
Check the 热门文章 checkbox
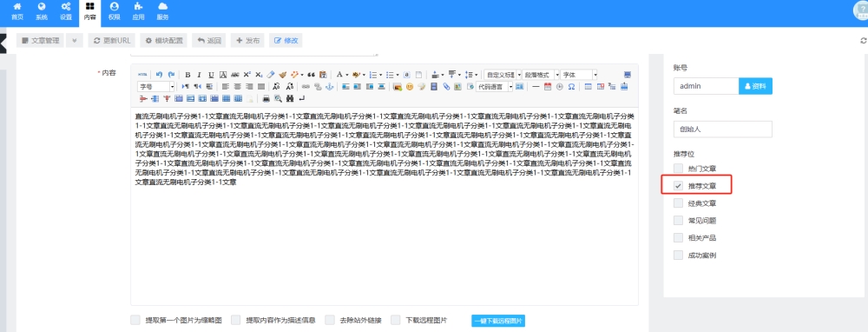click(x=678, y=168)
